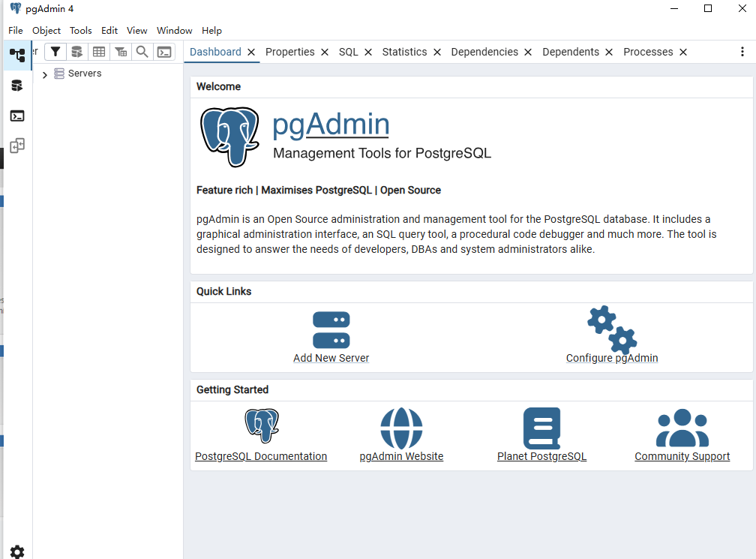The image size is (756, 559).
Task: Expand the Servers tree node
Action: click(45, 75)
